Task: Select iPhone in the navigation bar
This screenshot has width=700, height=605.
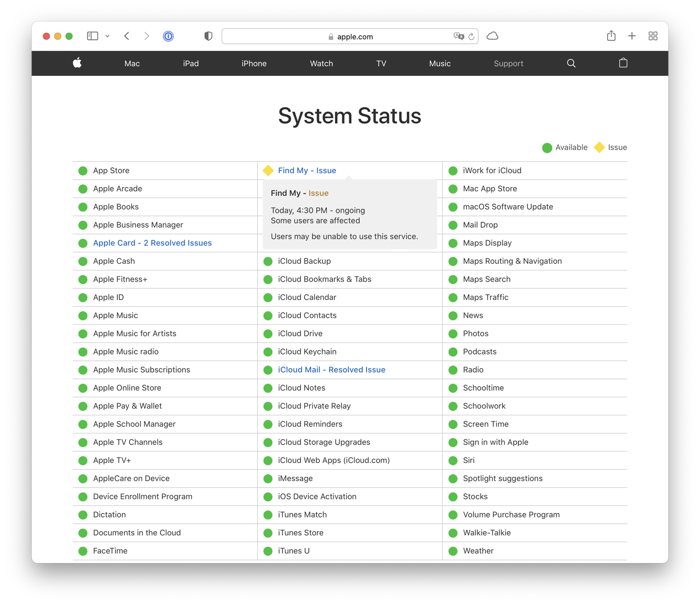Action: [x=254, y=63]
